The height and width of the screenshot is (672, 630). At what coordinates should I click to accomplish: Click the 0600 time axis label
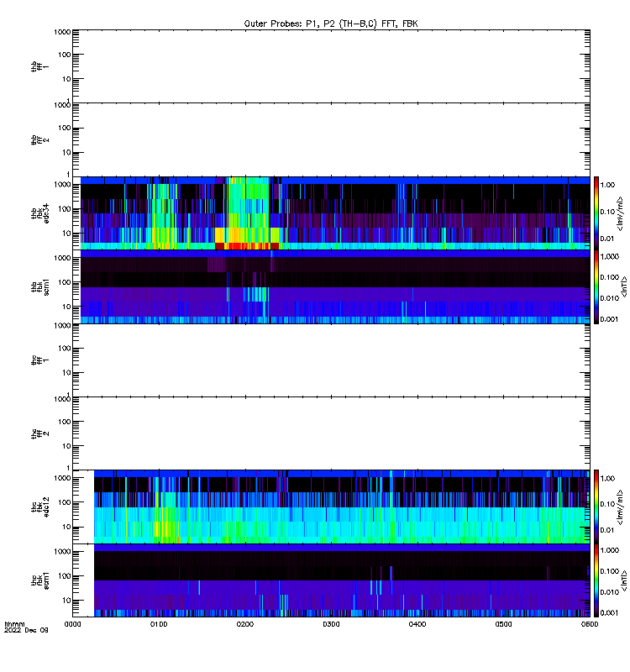click(590, 624)
